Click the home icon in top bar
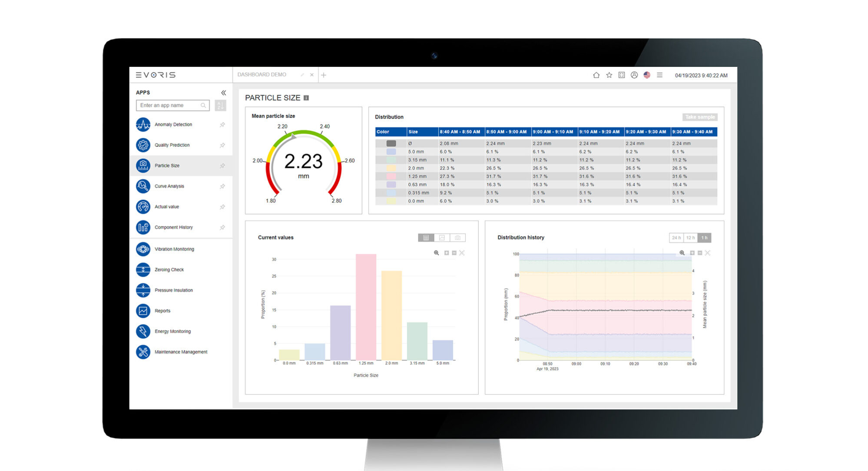The width and height of the screenshot is (868, 471). pyautogui.click(x=596, y=75)
